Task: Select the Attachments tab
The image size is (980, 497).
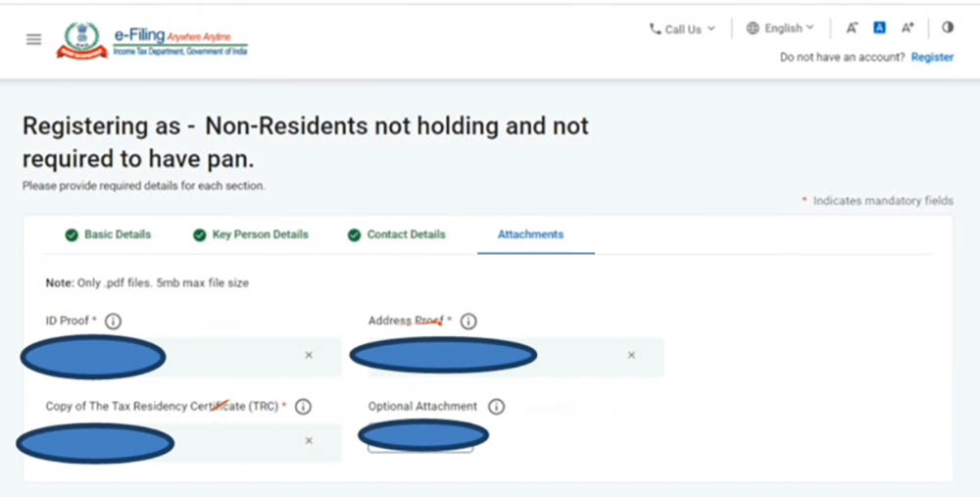Action: point(530,235)
